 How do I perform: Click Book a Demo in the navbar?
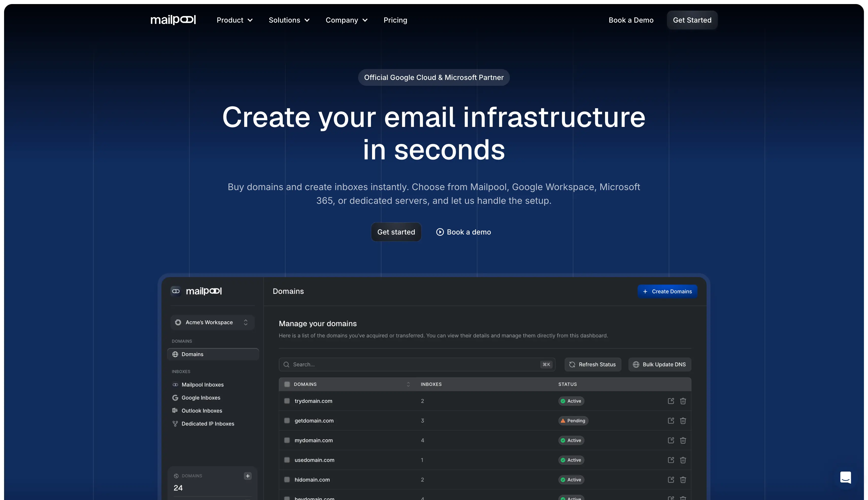point(631,20)
